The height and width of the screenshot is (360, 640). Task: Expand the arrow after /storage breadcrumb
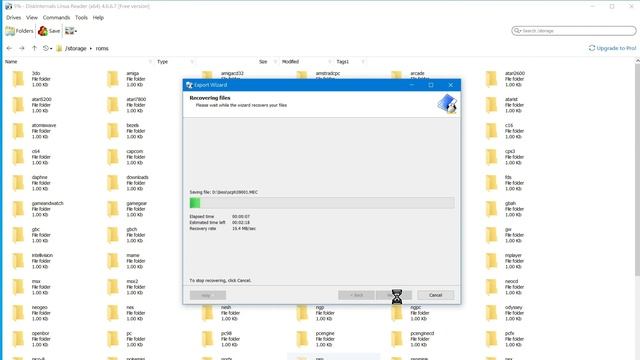(x=91, y=48)
